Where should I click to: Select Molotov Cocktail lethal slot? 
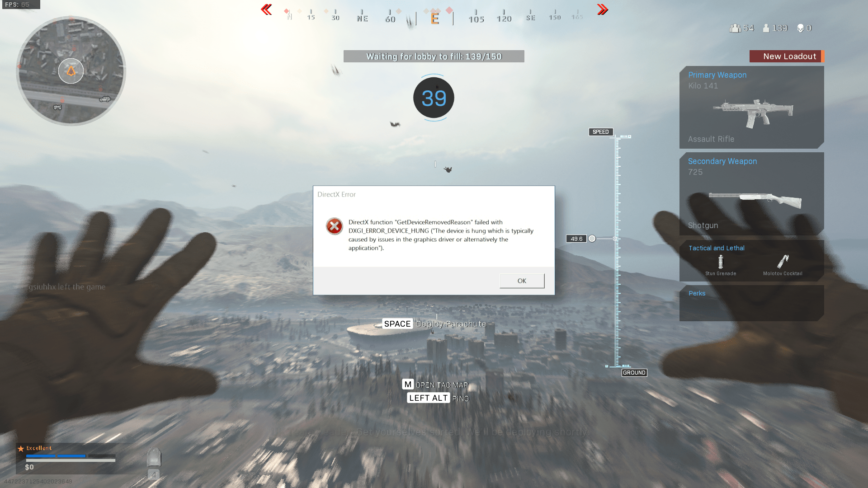pos(782,262)
